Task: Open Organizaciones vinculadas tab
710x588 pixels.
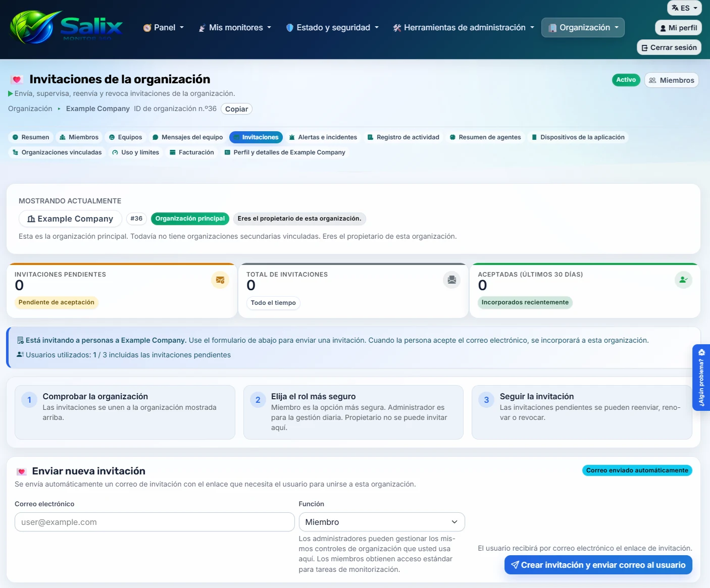Action: tap(57, 152)
